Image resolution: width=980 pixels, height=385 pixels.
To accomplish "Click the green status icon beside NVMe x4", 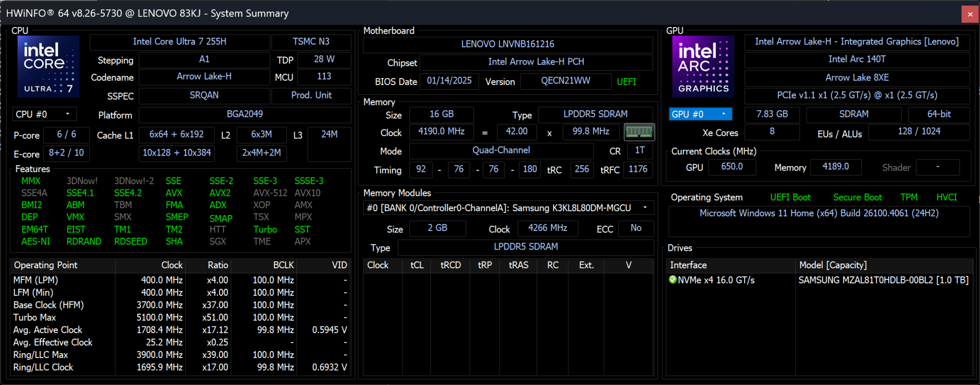I will (673, 279).
